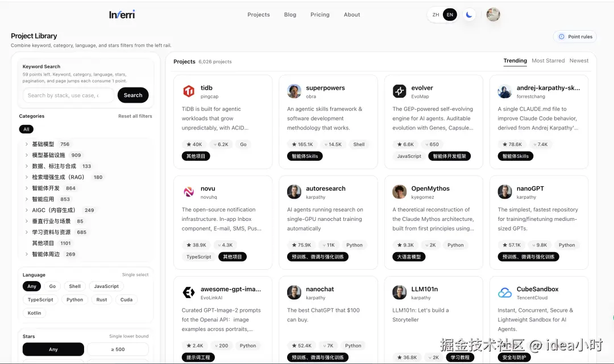This screenshot has width=614, height=364.
Task: Select the 其他项目 category row
Action: click(x=86, y=243)
